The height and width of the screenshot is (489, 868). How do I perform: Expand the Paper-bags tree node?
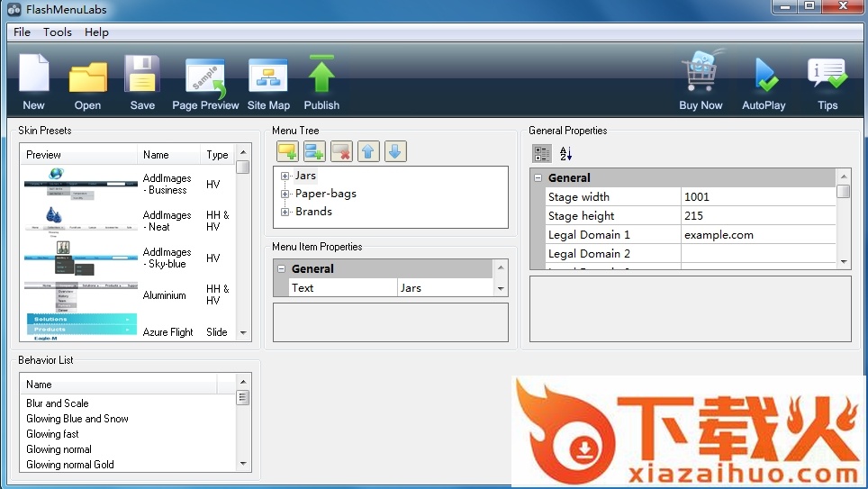[285, 194]
